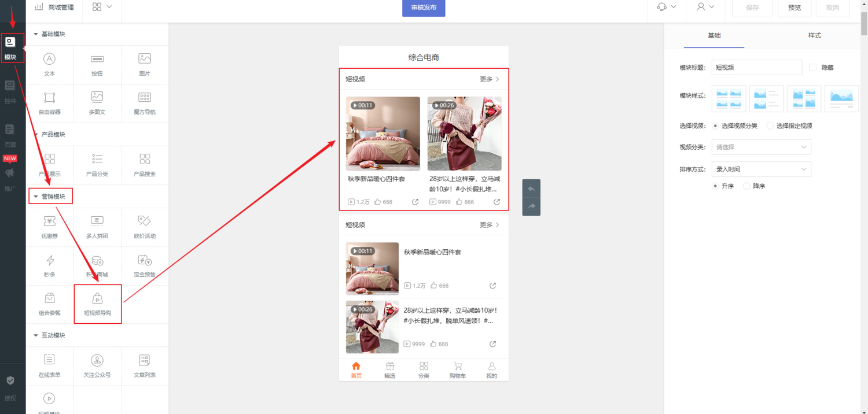
Task: Open the user account dropdown
Action: (706, 7)
